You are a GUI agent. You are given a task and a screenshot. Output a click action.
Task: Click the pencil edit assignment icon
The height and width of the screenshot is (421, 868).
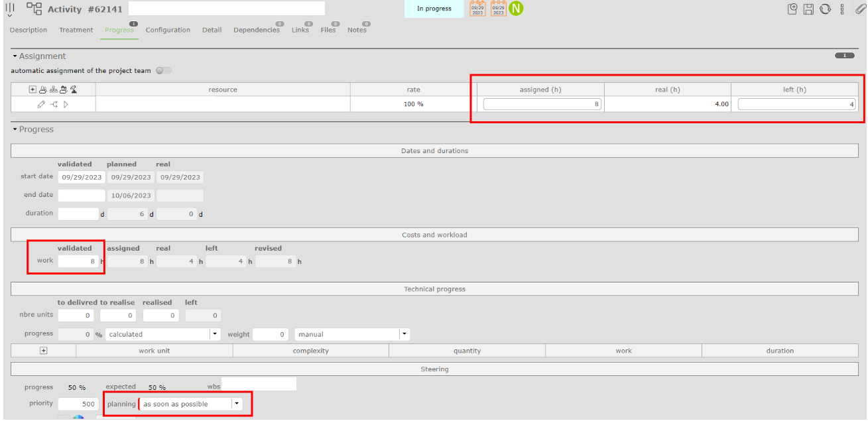(x=41, y=104)
